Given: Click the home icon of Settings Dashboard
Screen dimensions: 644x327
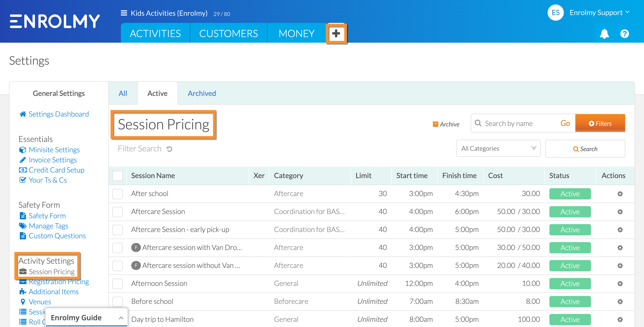Looking at the screenshot, I should point(23,114).
